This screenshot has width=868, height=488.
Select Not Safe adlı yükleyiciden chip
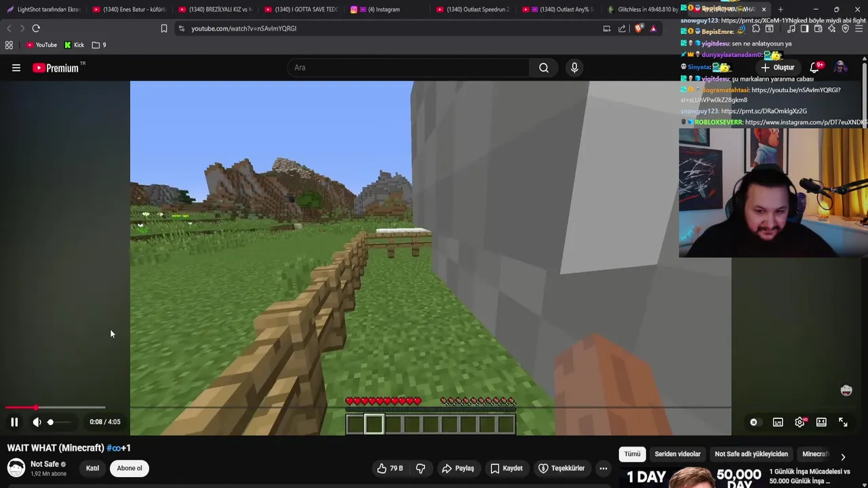pyautogui.click(x=751, y=454)
